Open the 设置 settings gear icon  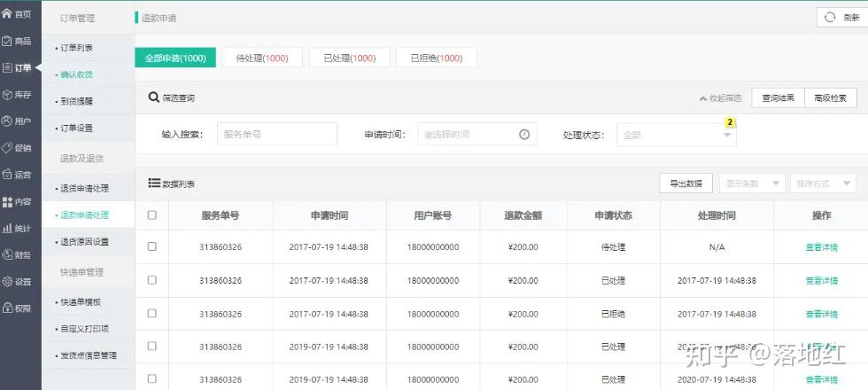pyautogui.click(x=7, y=282)
